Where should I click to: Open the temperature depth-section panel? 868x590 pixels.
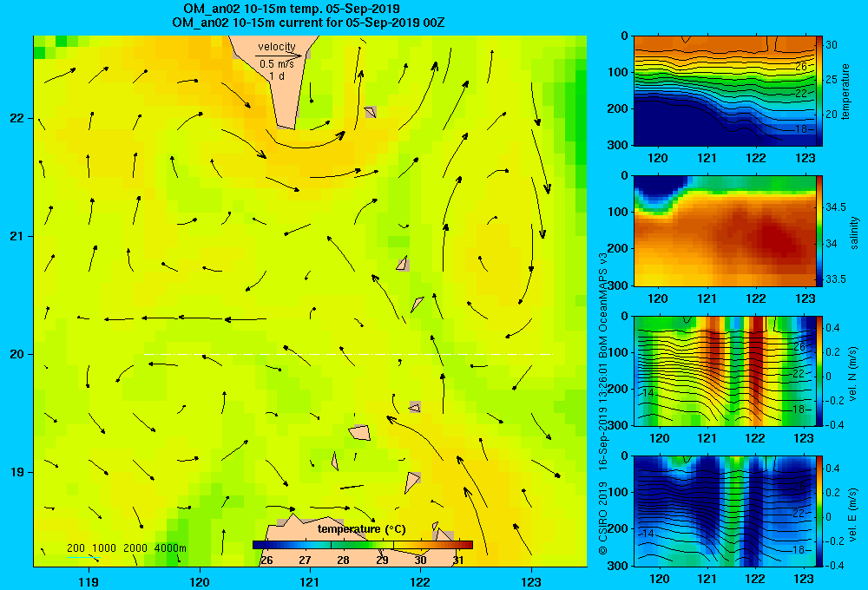point(724,91)
